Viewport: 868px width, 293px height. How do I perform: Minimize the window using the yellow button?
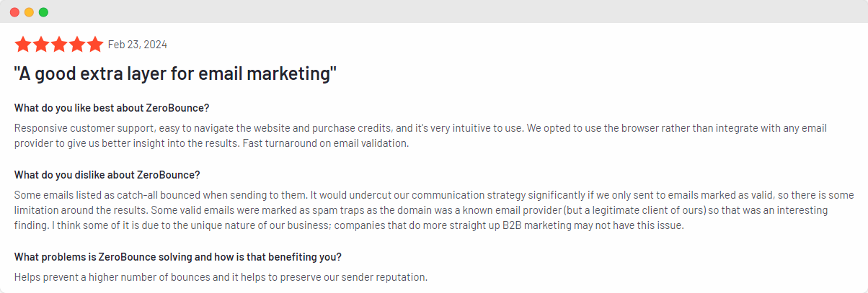29,12
